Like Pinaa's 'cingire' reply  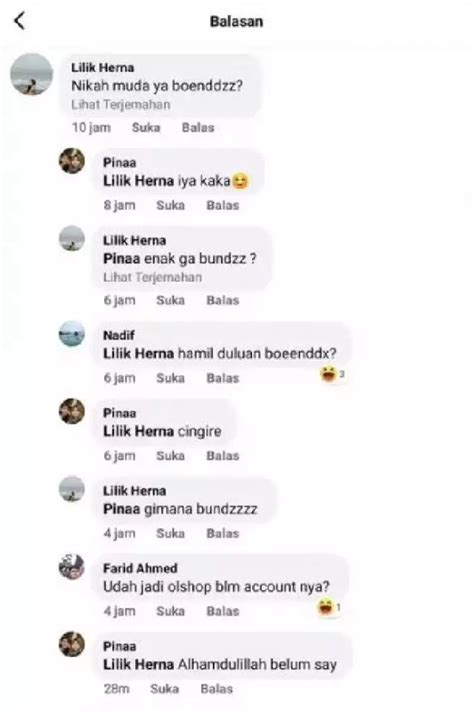pos(171,456)
